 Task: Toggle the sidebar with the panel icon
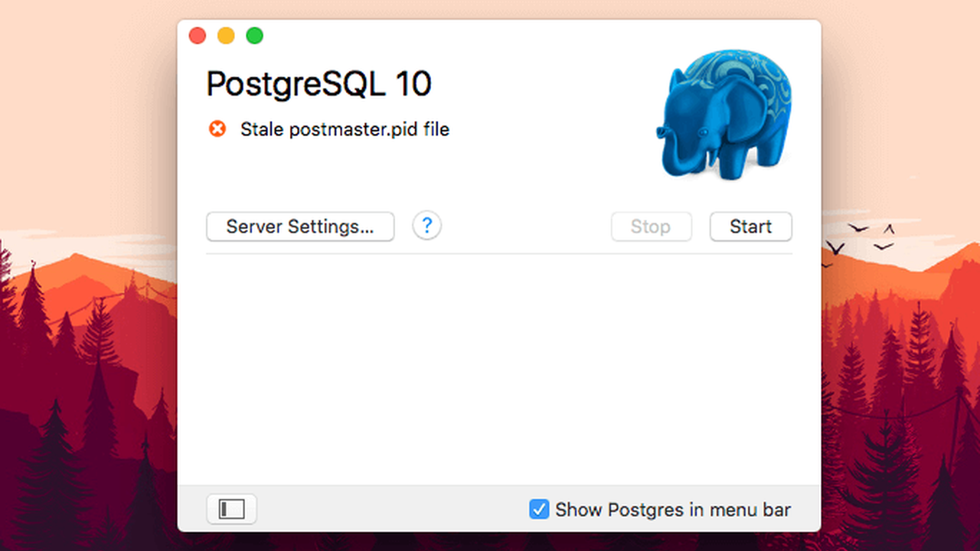(231, 509)
